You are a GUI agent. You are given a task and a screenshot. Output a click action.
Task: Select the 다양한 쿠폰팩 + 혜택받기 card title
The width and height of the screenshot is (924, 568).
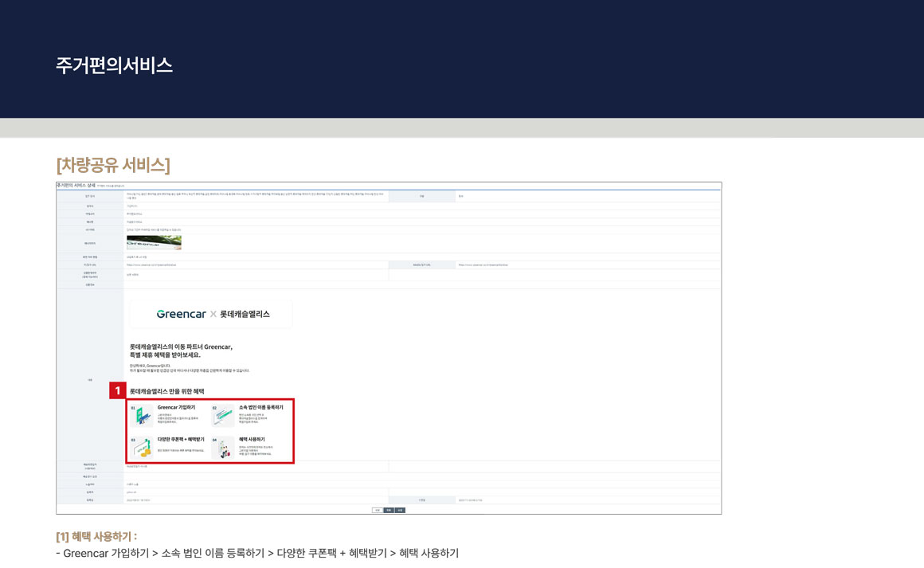pyautogui.click(x=181, y=439)
